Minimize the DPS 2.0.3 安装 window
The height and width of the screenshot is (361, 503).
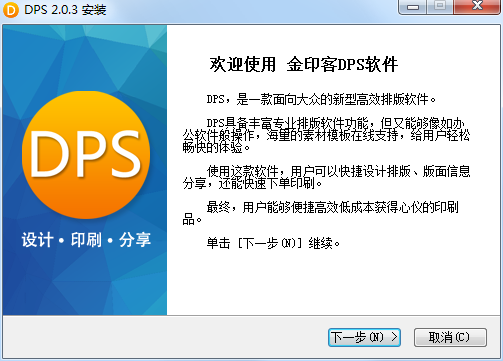[x=413, y=6]
